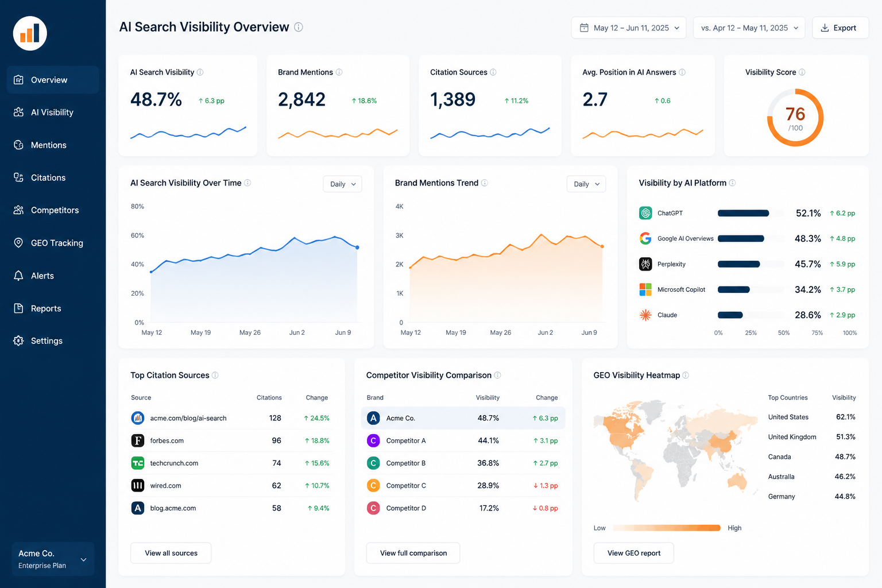Click info icon beside Avg. Position in AI Answers
This screenshot has height=588, width=882.
pos(682,72)
